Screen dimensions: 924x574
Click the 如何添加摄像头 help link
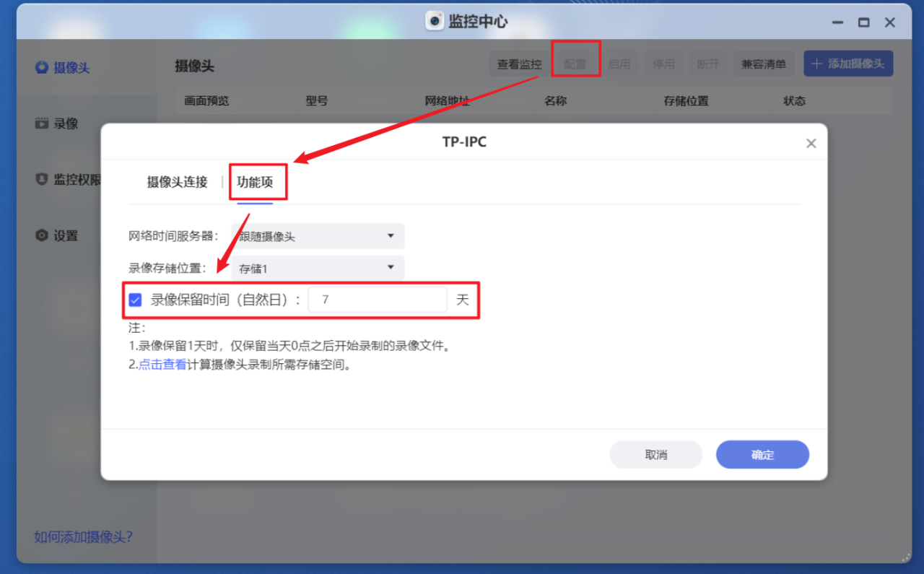click(x=83, y=537)
